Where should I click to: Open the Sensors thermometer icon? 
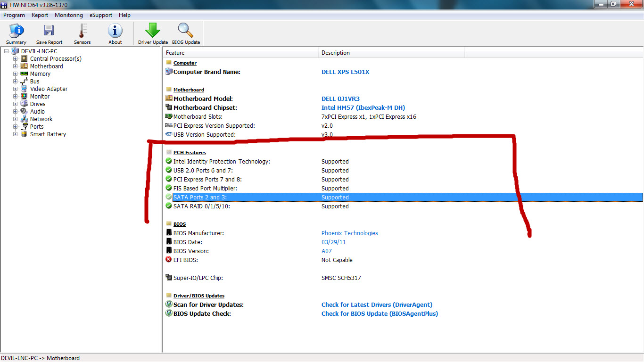pyautogui.click(x=83, y=31)
